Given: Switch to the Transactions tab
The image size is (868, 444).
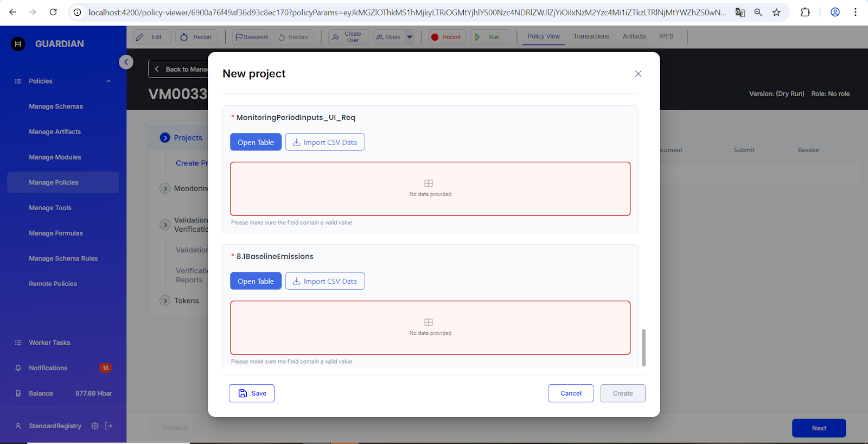Looking at the screenshot, I should click(591, 36).
